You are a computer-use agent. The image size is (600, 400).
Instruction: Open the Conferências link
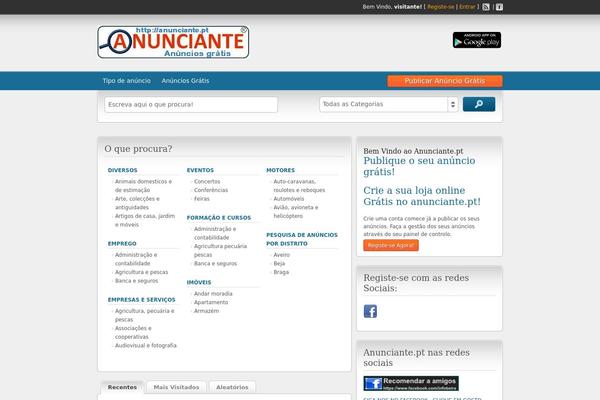pyautogui.click(x=211, y=190)
